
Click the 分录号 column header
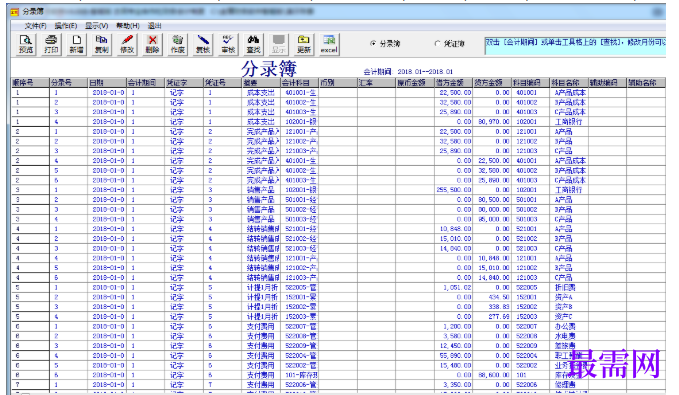68,83
